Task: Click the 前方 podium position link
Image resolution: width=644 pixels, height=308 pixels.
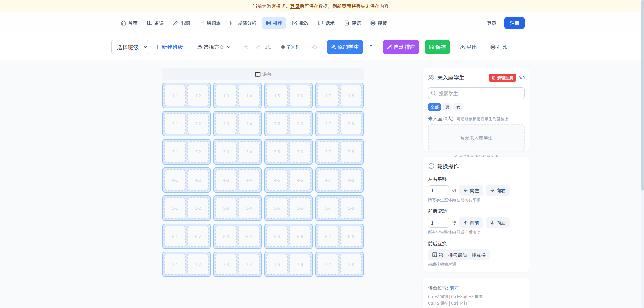Action: click(454, 288)
